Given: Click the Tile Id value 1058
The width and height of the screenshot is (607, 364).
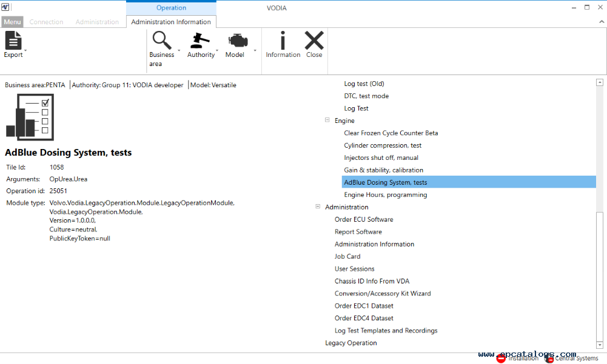Looking at the screenshot, I should pos(56,167).
